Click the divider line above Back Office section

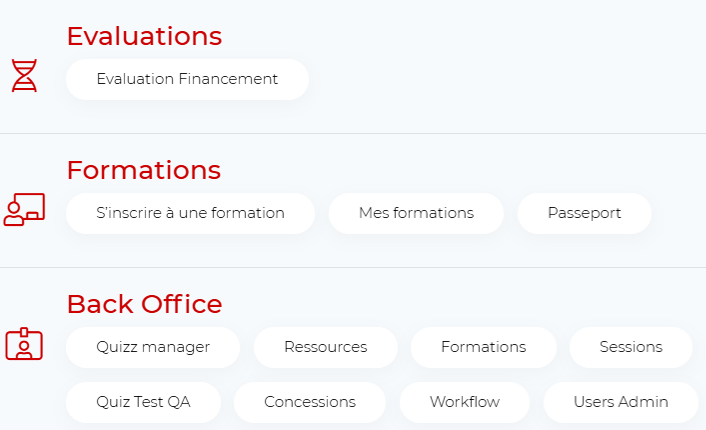tap(353, 267)
